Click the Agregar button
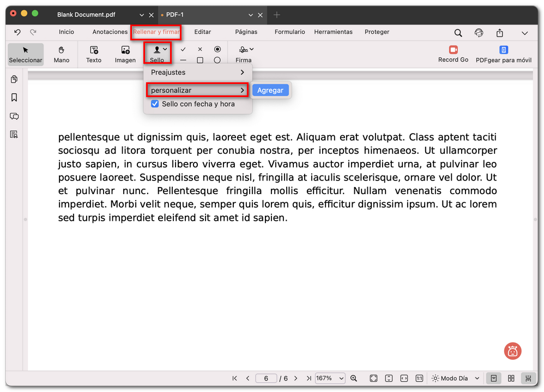The image size is (544, 392). (270, 91)
